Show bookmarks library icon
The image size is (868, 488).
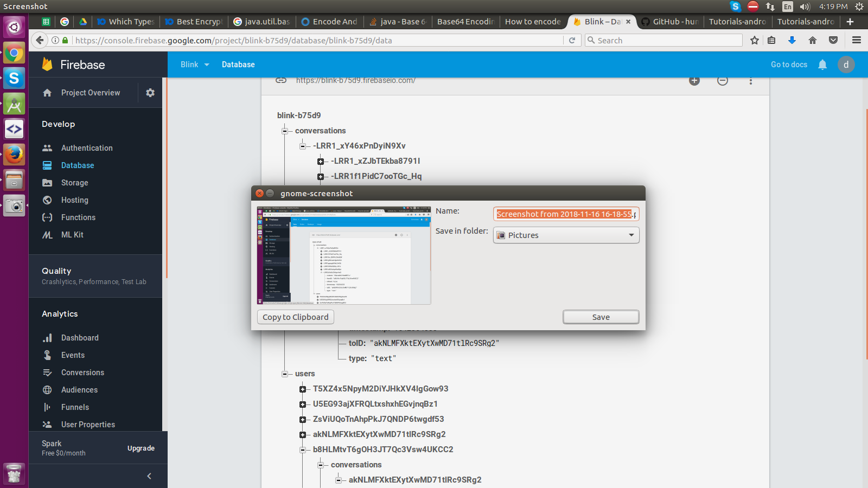pos(771,40)
